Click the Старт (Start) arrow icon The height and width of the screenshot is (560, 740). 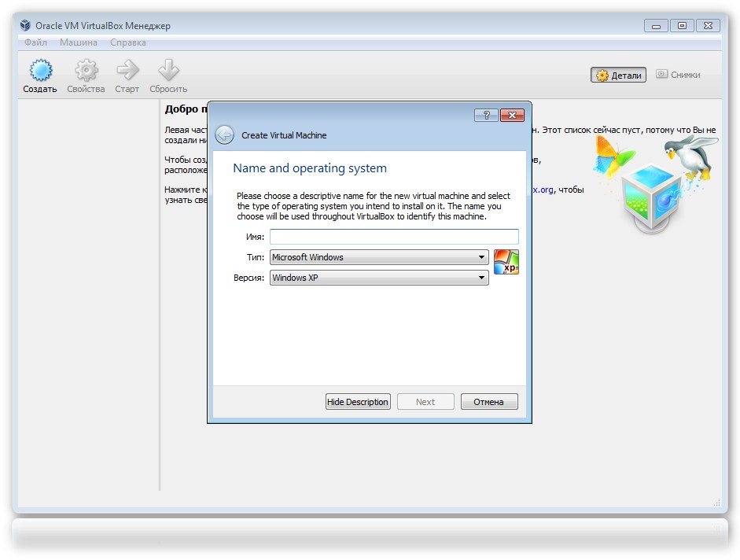pos(127,72)
